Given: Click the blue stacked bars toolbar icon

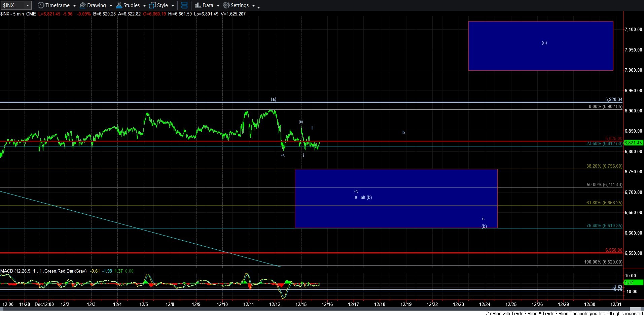Looking at the screenshot, I should [184, 5].
